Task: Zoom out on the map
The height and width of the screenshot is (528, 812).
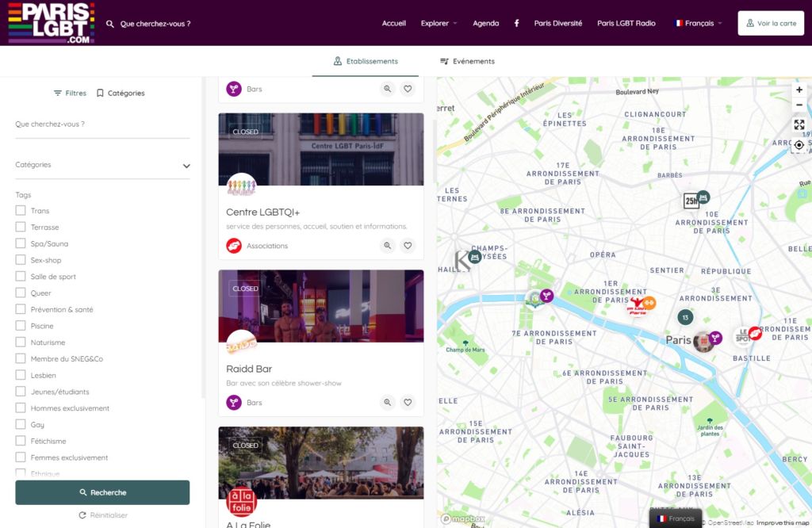Action: (799, 105)
